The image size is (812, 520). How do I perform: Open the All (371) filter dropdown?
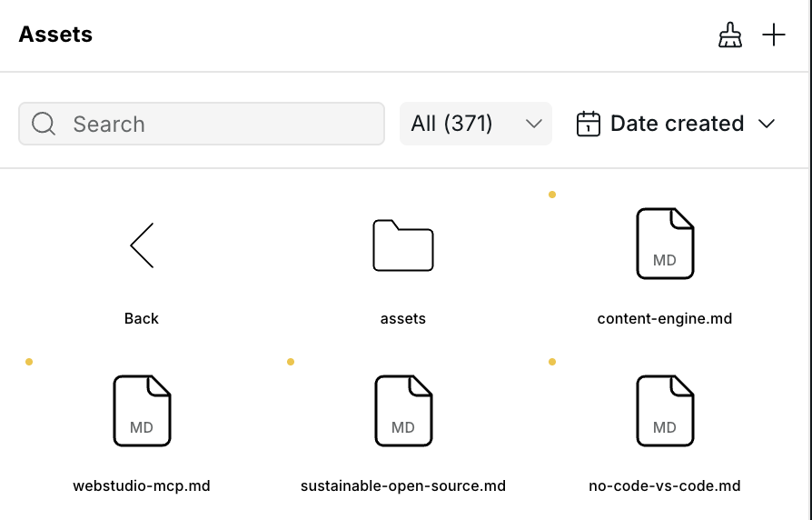click(475, 124)
